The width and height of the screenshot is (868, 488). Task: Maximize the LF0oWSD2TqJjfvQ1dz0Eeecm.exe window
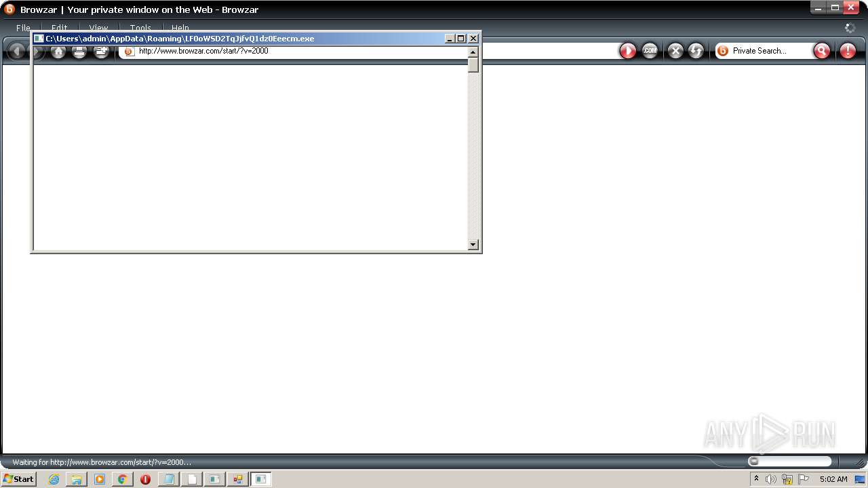click(x=461, y=39)
